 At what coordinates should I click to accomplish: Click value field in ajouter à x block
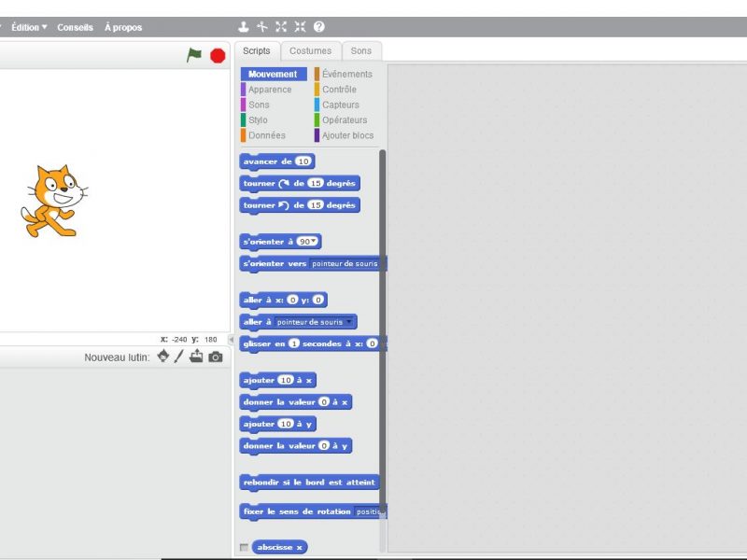click(x=286, y=380)
